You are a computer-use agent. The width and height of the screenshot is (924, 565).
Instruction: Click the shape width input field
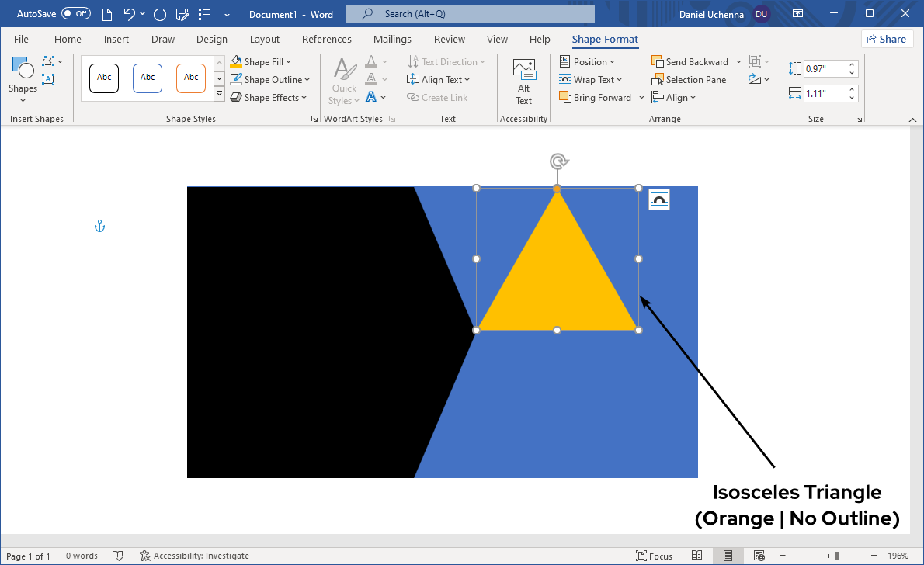[x=825, y=94]
